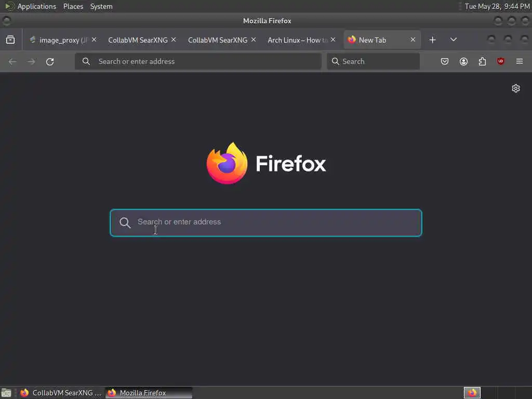Click the magnifier in the center search box
Viewport: 532px width, 399px height.
[x=125, y=222]
